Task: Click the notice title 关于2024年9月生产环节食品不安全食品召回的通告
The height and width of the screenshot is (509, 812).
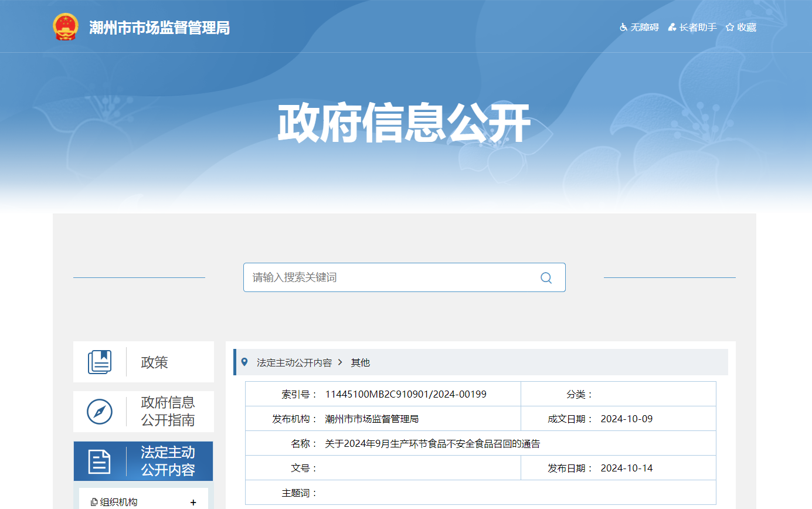Action: 432,444
